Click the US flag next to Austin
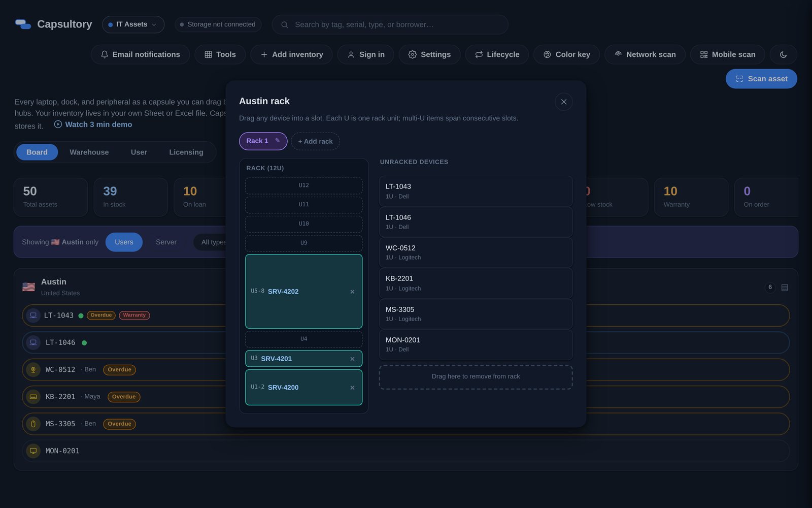 (28, 287)
